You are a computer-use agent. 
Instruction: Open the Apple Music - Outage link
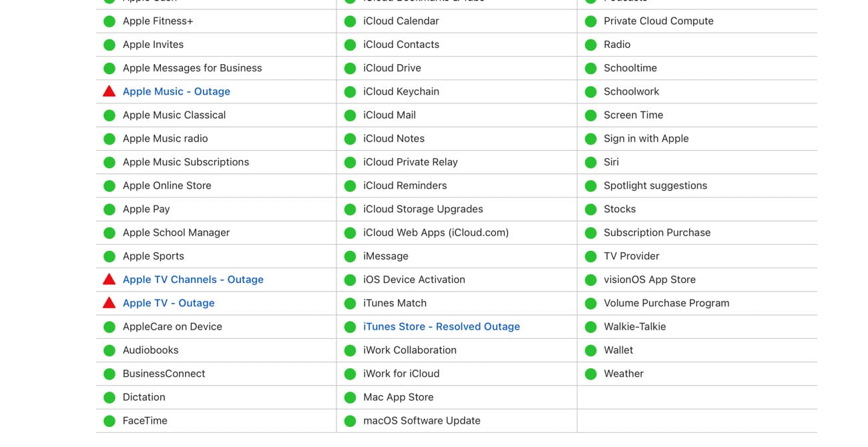(176, 91)
